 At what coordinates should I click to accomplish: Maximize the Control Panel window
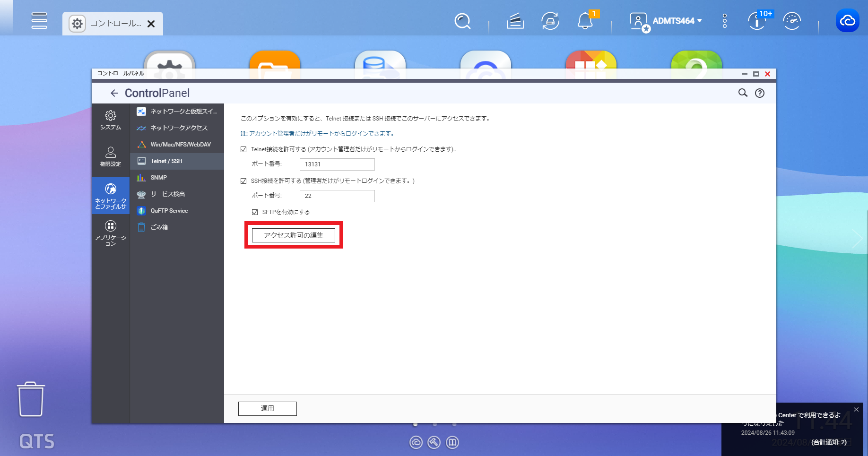pos(756,74)
